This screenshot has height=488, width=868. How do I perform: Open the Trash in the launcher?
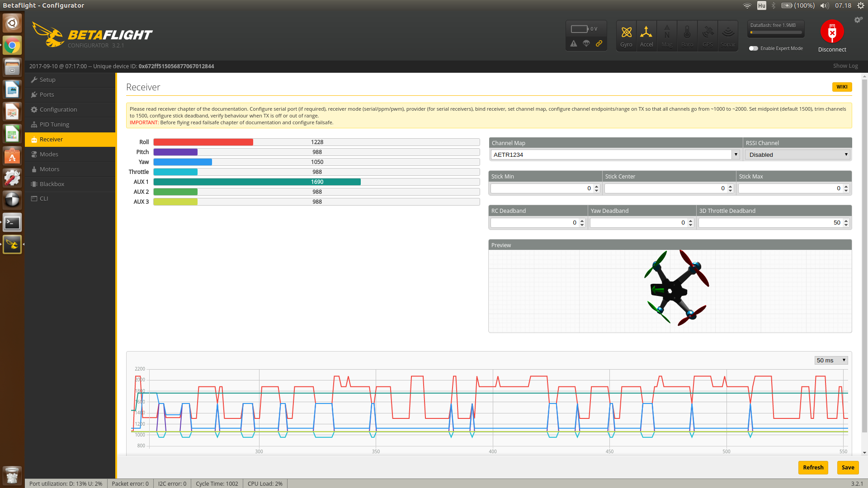coord(12,475)
